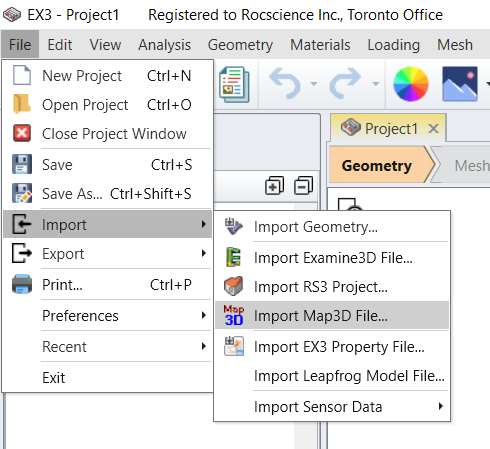Image resolution: width=490 pixels, height=449 pixels.
Task: Click the Collapse All minus icon
Action: (303, 186)
